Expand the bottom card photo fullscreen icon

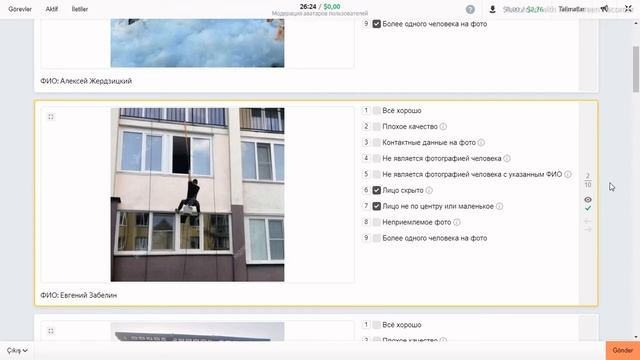(51, 331)
